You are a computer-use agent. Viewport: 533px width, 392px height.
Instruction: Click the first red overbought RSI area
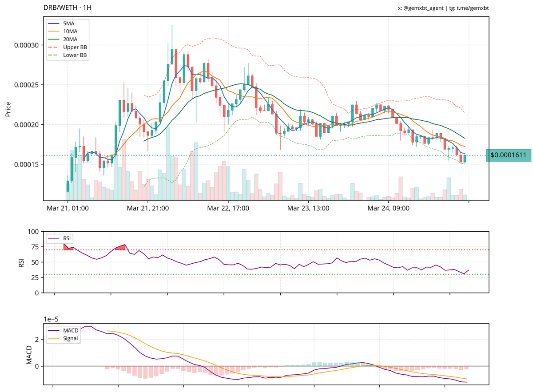[68, 247]
